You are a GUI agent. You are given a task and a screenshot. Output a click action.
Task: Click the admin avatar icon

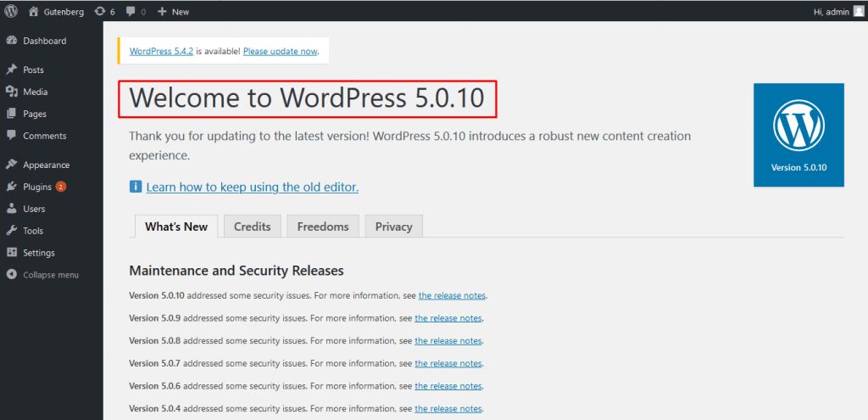point(858,11)
